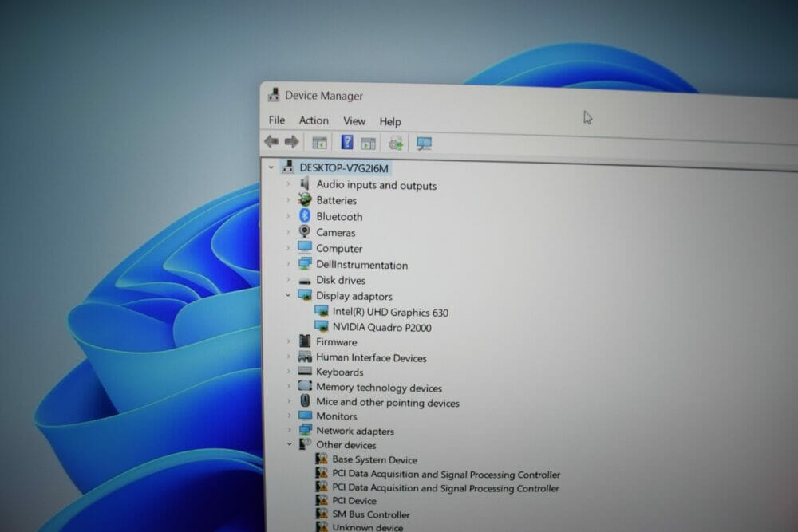
Task: Click the monitor icon beside Computer
Action: (305, 247)
